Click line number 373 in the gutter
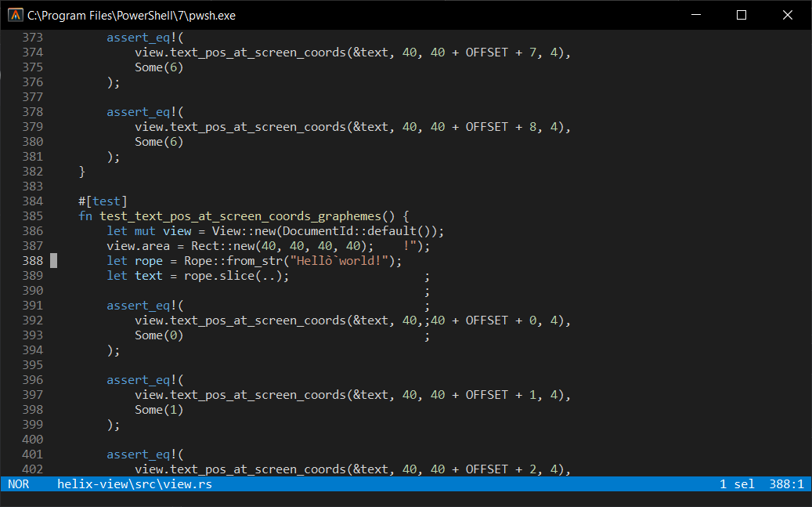 click(33, 38)
